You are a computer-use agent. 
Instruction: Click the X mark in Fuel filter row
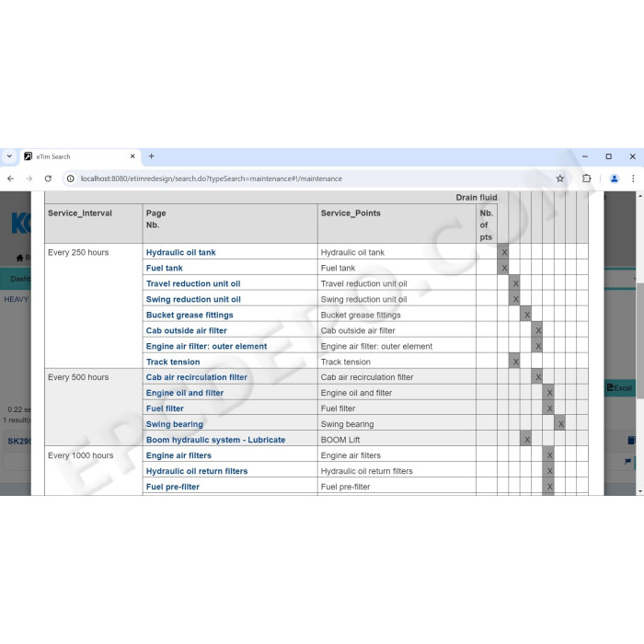(x=549, y=408)
